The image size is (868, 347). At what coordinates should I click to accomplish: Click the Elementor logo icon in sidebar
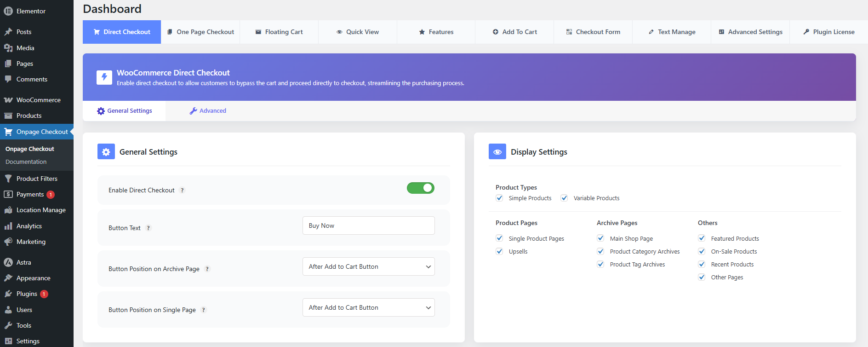(x=8, y=11)
